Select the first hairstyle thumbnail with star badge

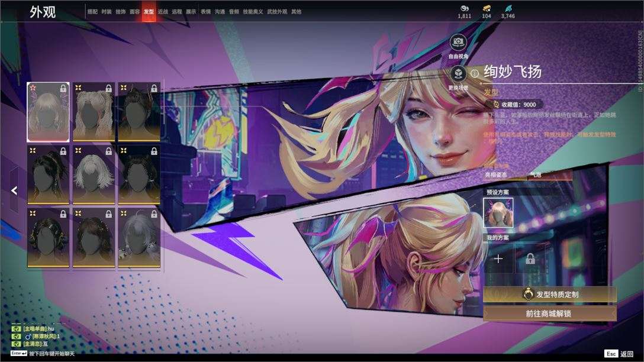[x=48, y=112]
